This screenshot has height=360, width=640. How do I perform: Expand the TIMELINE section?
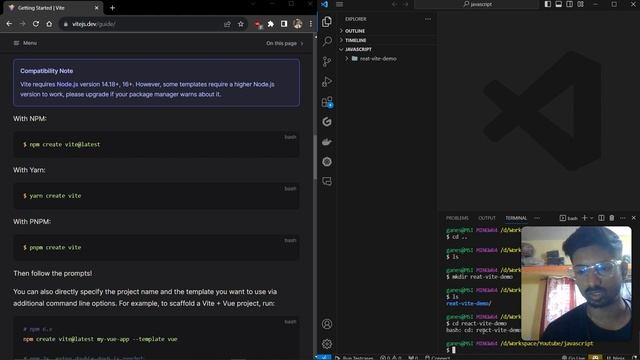click(387, 40)
